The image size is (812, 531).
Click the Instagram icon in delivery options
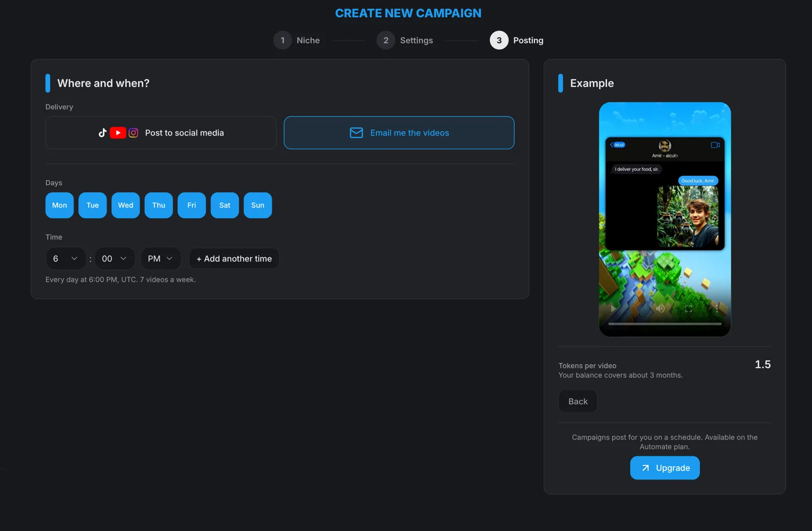coord(133,132)
